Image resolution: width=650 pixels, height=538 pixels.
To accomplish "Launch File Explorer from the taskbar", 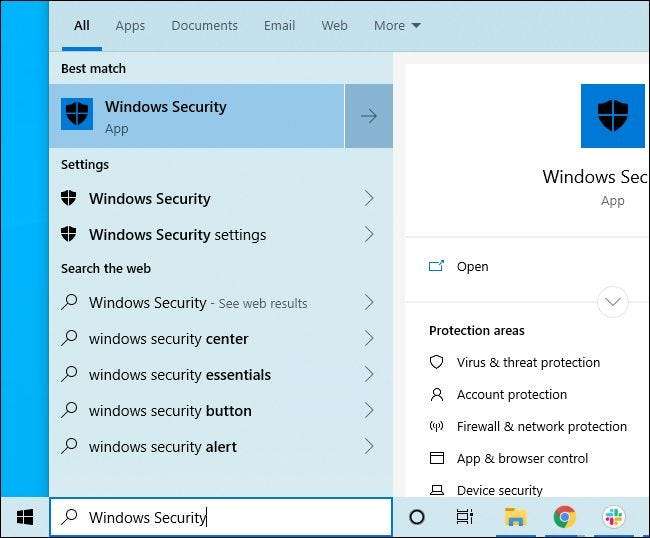I will coord(515,517).
